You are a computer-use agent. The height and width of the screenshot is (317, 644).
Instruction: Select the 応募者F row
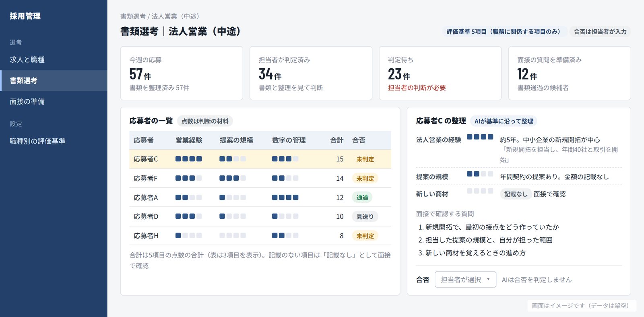(x=260, y=178)
